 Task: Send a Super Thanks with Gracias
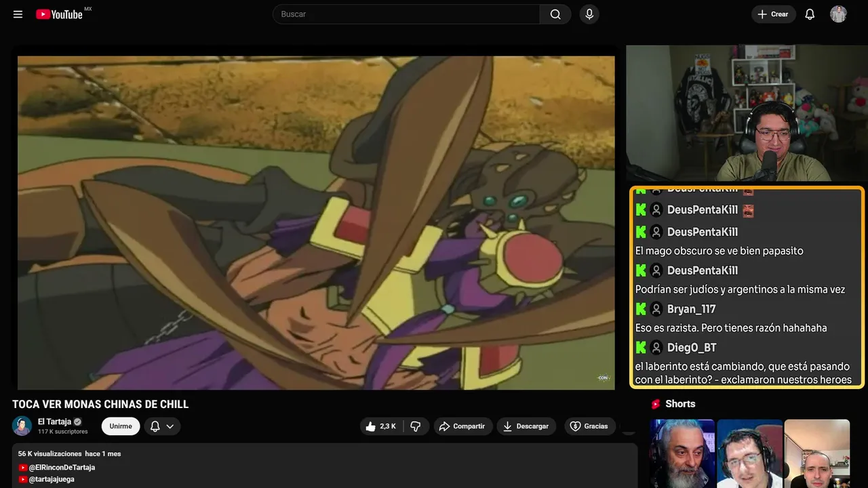[589, 426]
